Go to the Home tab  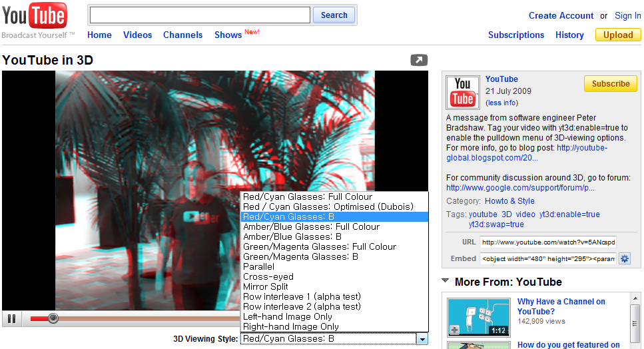pyautogui.click(x=99, y=35)
